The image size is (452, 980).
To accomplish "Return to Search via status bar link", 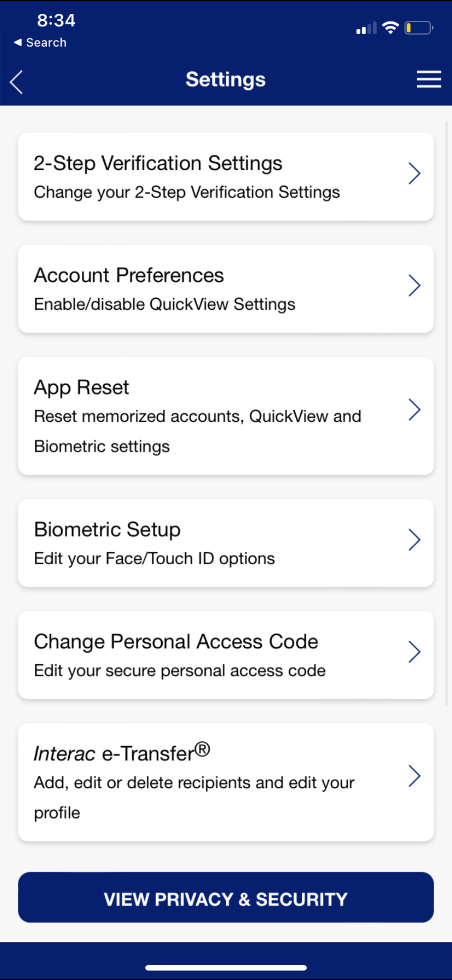I will click(x=40, y=43).
